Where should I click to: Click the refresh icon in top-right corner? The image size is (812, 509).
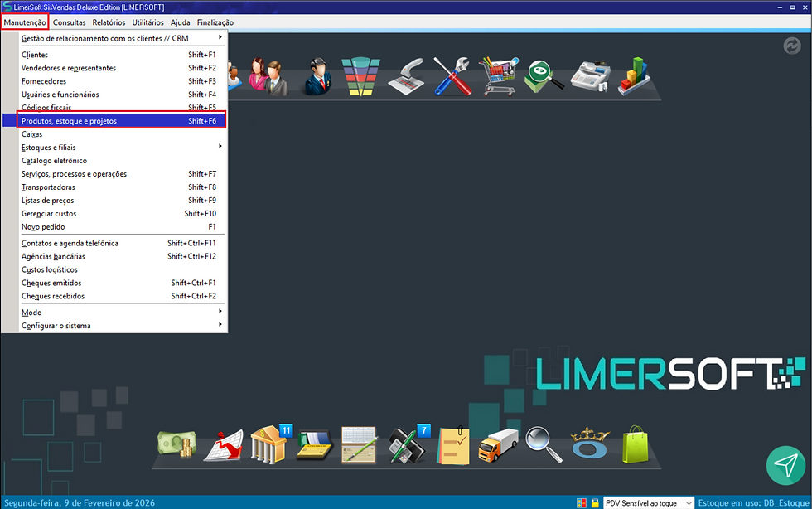[x=792, y=46]
